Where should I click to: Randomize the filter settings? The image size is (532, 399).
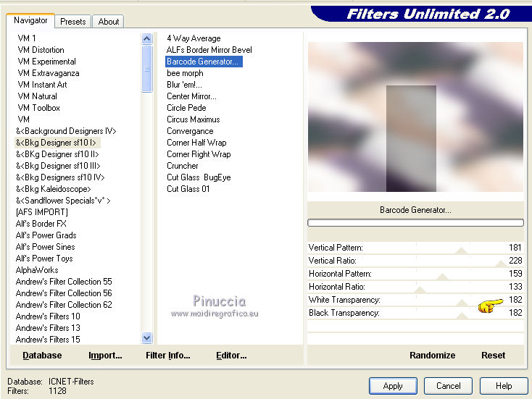point(432,356)
